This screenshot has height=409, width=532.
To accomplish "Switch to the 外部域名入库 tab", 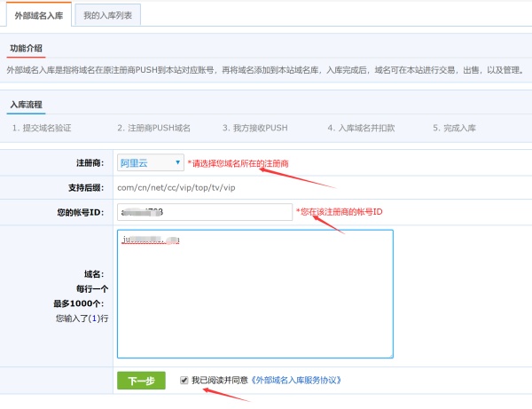I will [39, 15].
